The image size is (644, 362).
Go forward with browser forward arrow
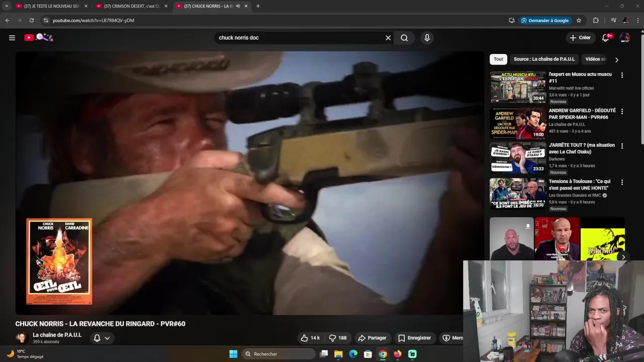19,21
